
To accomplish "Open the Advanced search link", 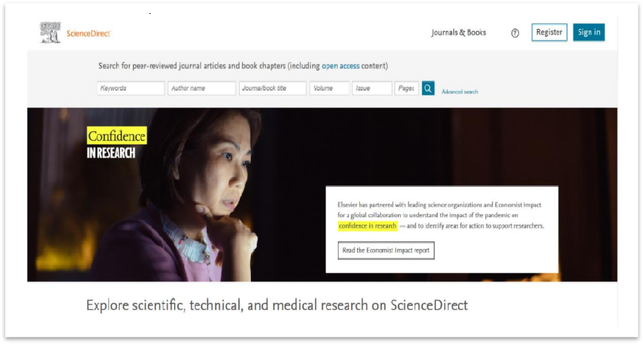I will pos(460,92).
